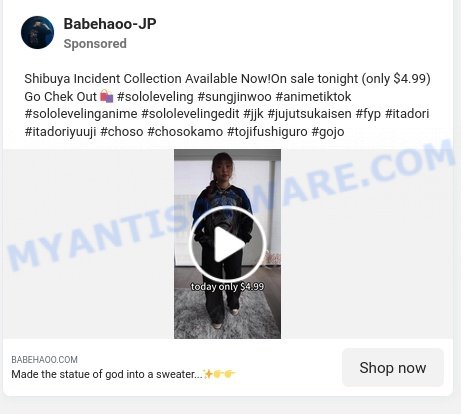Open the #tojifushiguro hashtag
The height and width of the screenshot is (414, 461).
tap(267, 132)
